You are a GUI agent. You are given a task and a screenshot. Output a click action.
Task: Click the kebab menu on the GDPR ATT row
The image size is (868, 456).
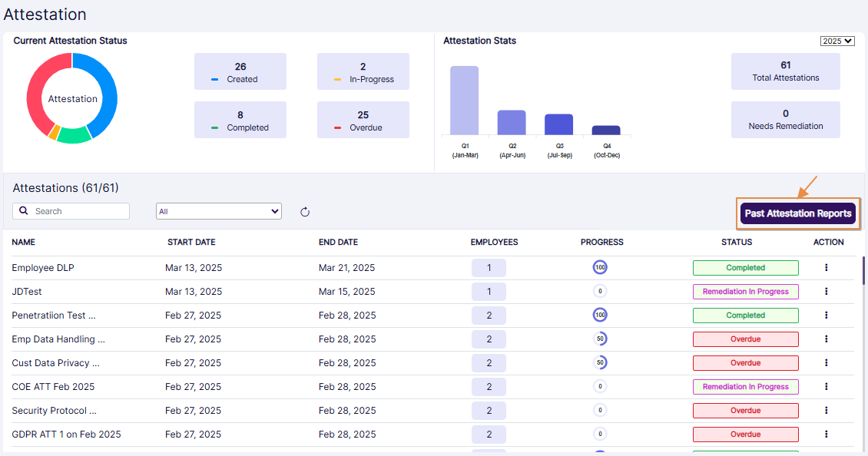click(x=826, y=434)
